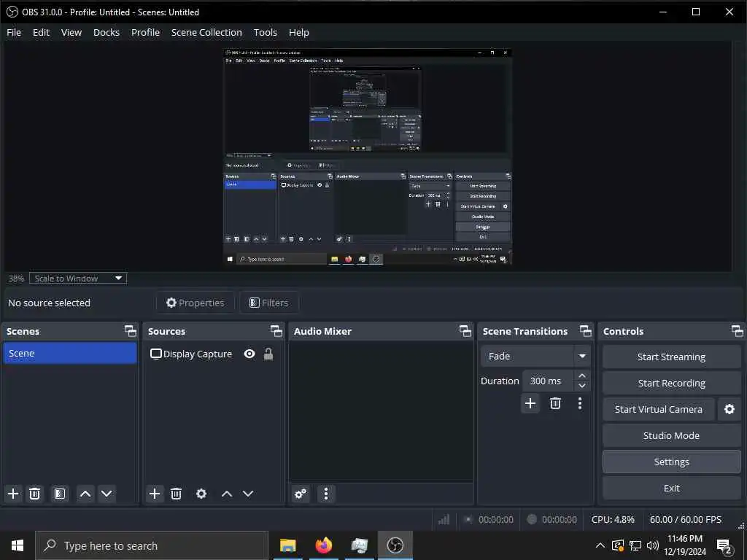Select the Scene item in Scenes list
747x560 pixels.
click(x=70, y=354)
